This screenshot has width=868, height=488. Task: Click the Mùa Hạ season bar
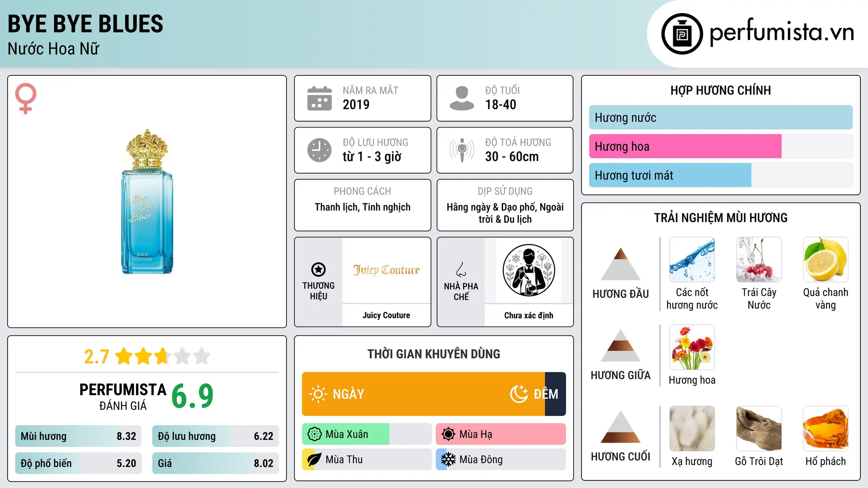pos(501,434)
